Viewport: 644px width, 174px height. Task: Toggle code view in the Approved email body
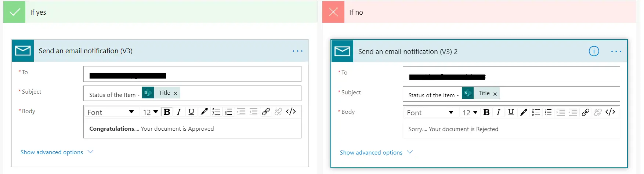click(x=291, y=112)
